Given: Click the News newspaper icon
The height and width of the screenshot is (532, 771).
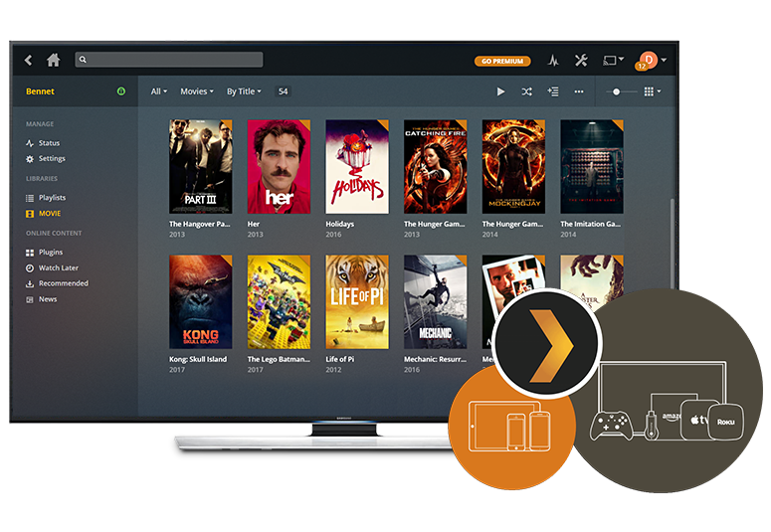Looking at the screenshot, I should [30, 299].
